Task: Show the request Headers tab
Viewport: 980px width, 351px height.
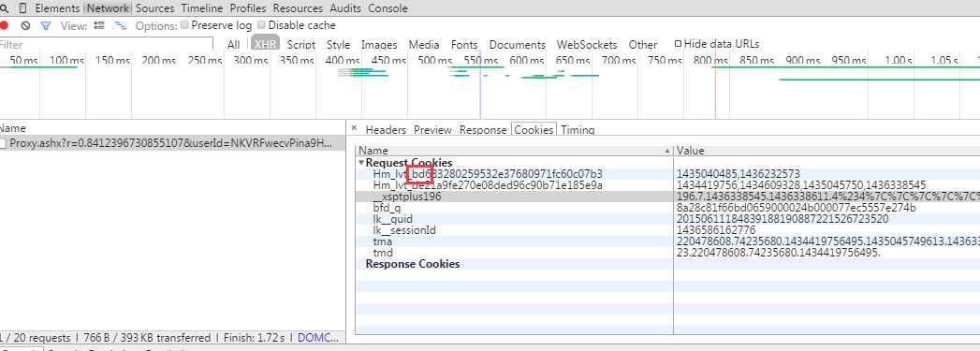Action: pyautogui.click(x=386, y=130)
